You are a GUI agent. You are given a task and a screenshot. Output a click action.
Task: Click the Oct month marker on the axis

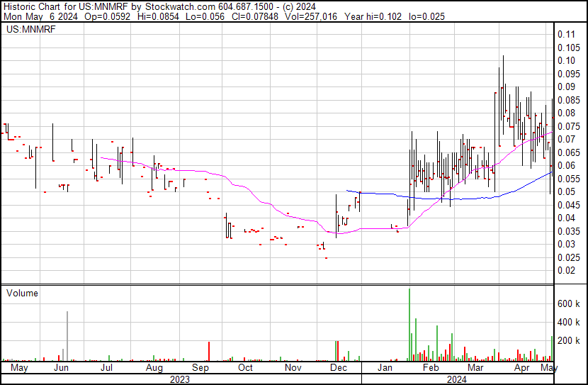[x=245, y=369]
